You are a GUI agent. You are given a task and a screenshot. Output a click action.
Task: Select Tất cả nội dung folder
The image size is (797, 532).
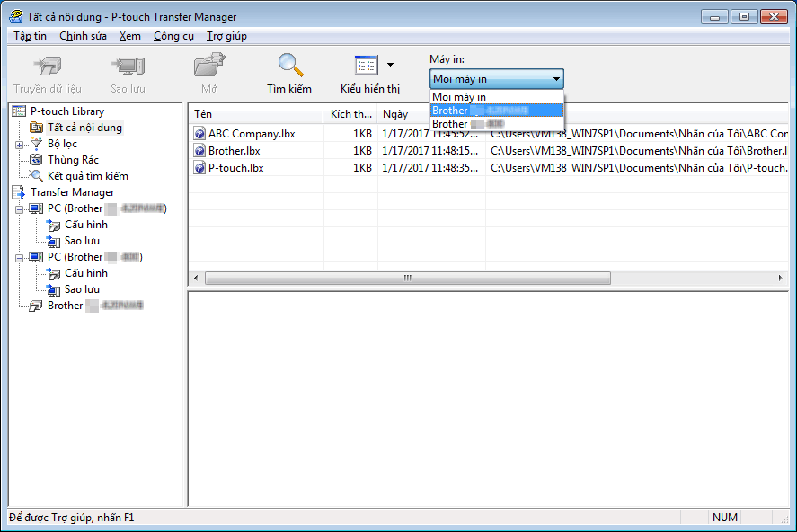[84, 128]
